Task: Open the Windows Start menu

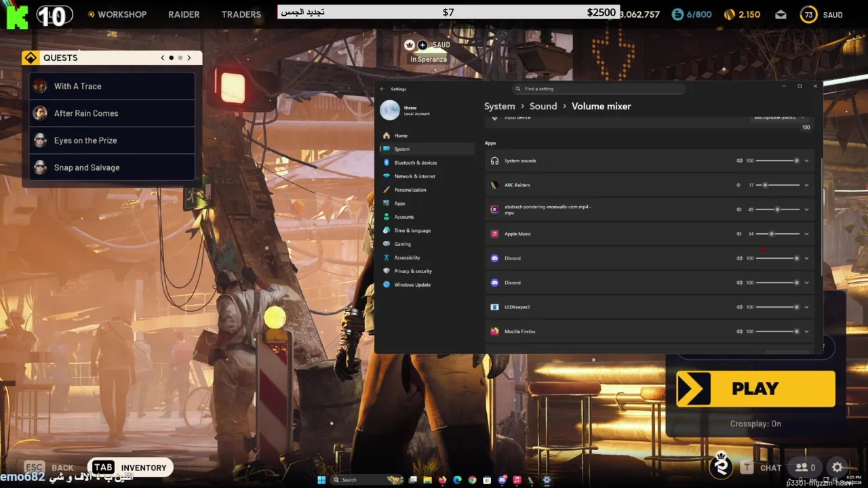Action: coord(321,480)
